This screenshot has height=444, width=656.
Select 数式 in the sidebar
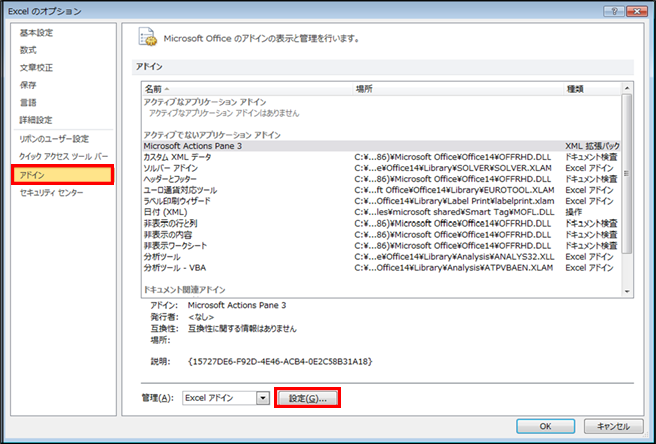point(28,50)
